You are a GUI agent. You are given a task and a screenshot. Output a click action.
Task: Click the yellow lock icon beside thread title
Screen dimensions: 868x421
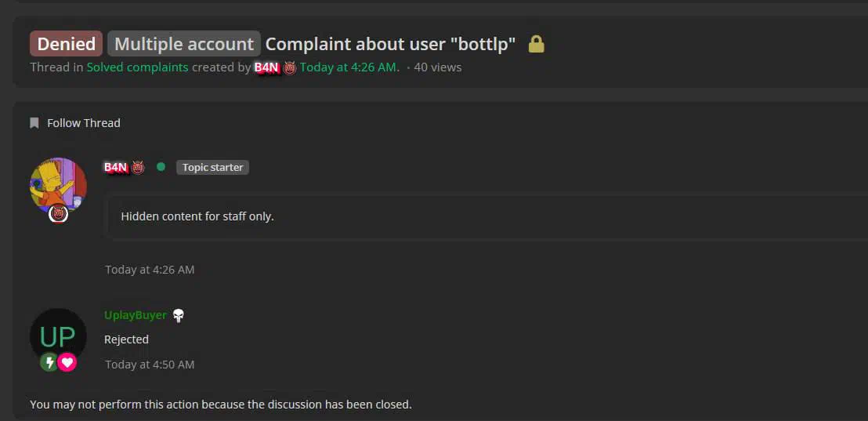536,44
